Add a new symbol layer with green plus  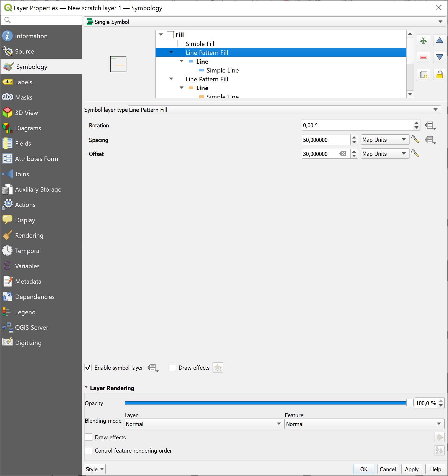(x=423, y=40)
